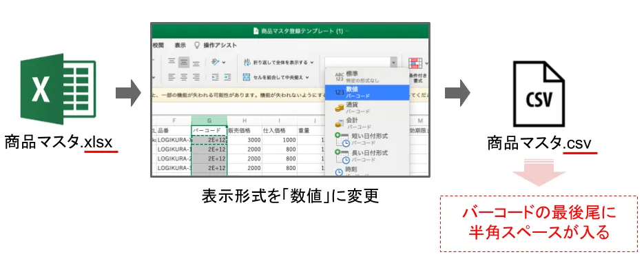Click the Excel xlsx file icon
644x261 pixels.
[x=58, y=89]
